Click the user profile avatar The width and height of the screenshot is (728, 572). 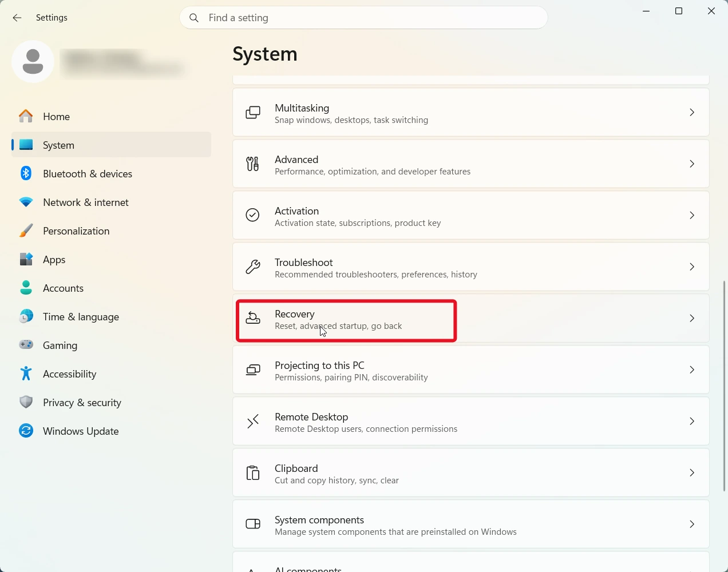pos(33,61)
